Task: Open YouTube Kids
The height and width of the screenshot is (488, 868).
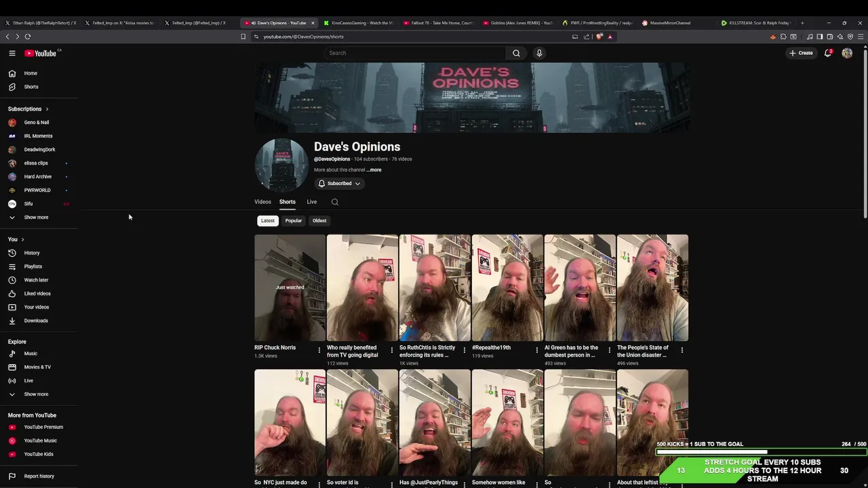Action: pyautogui.click(x=39, y=454)
